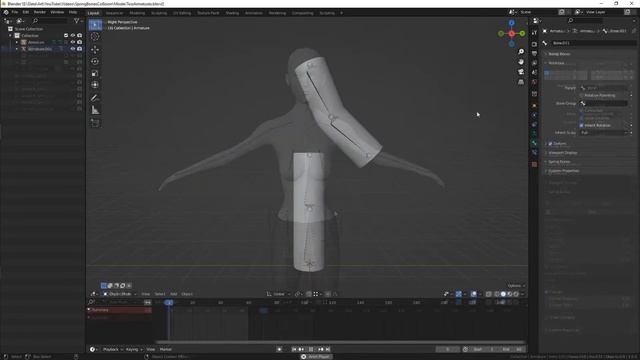640x360 pixels.
Task: Toggle the Relative Parenting checkbox
Action: point(581,95)
